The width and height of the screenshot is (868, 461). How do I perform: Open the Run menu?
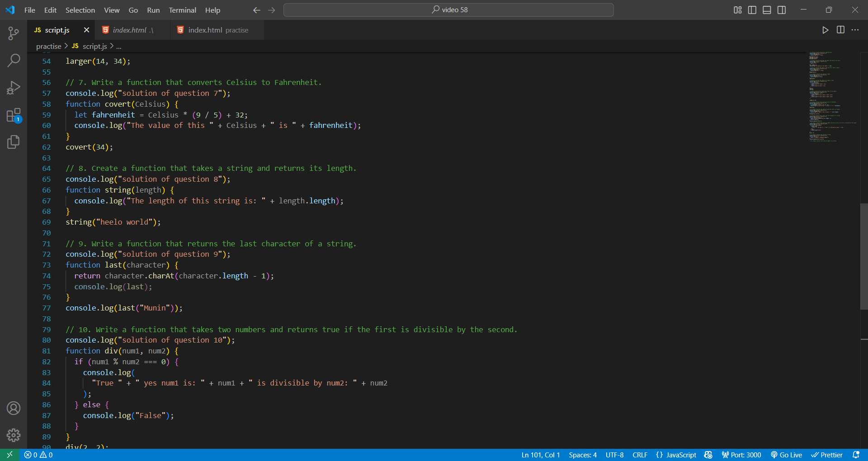tap(153, 10)
